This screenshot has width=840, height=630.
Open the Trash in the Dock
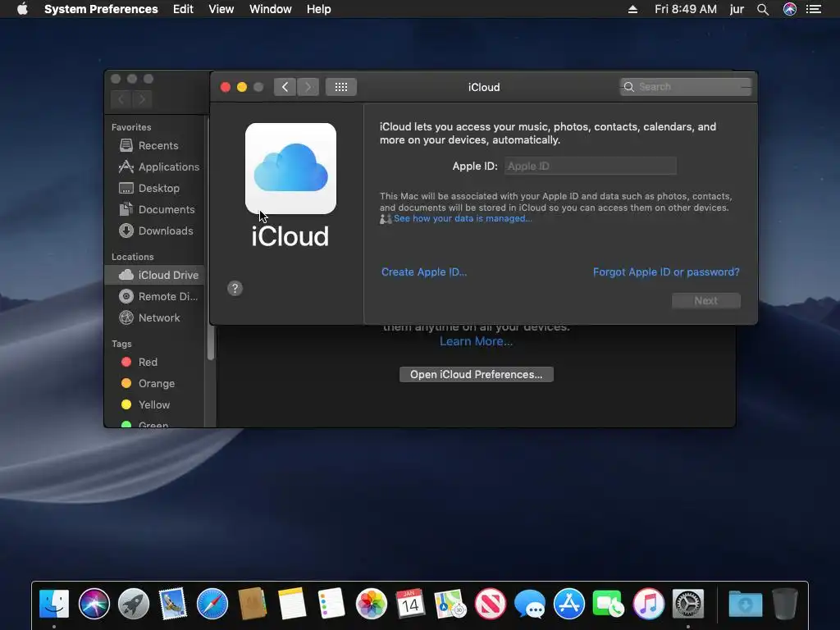pos(785,604)
